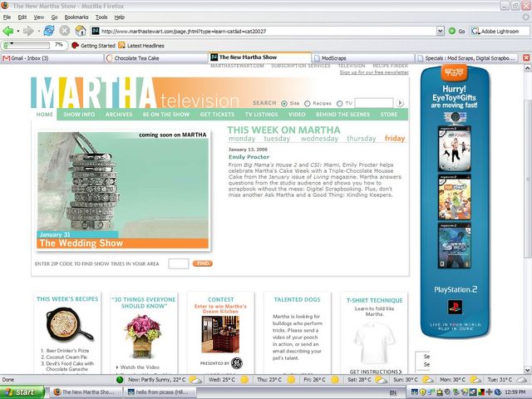Screen dimensions: 532x399
Task: Select wednesday in This Week on Martha
Action: [x=319, y=139]
